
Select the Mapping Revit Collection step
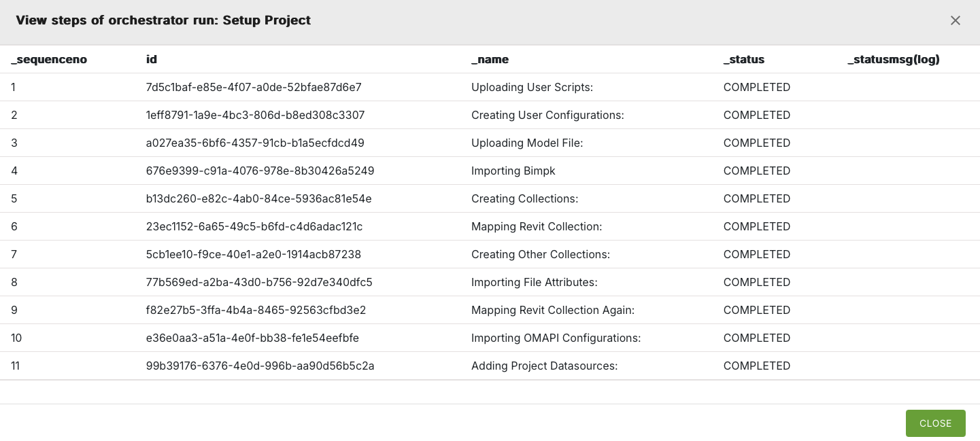[537, 226]
